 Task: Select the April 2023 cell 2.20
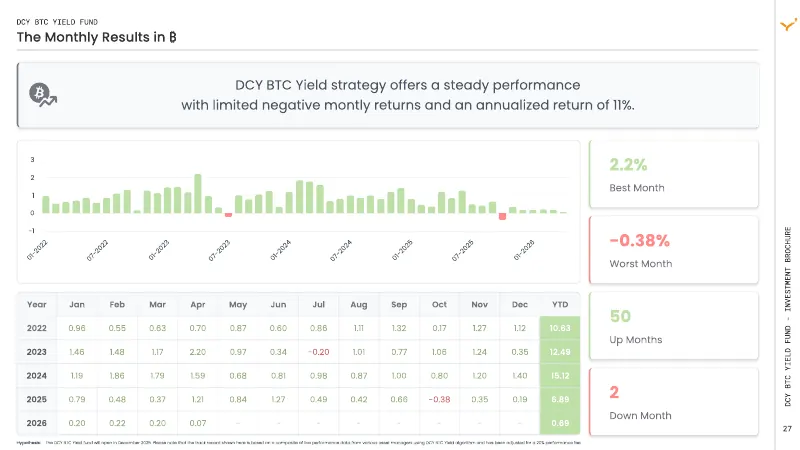[197, 352]
